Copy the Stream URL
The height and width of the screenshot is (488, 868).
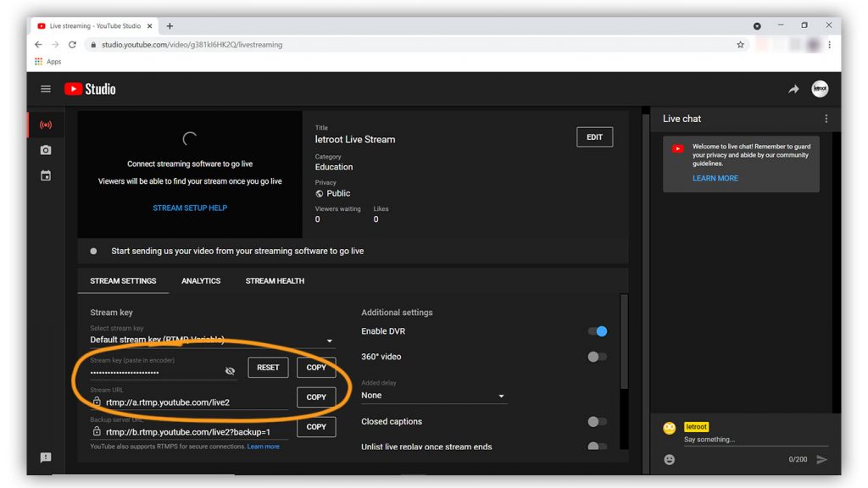pos(316,397)
